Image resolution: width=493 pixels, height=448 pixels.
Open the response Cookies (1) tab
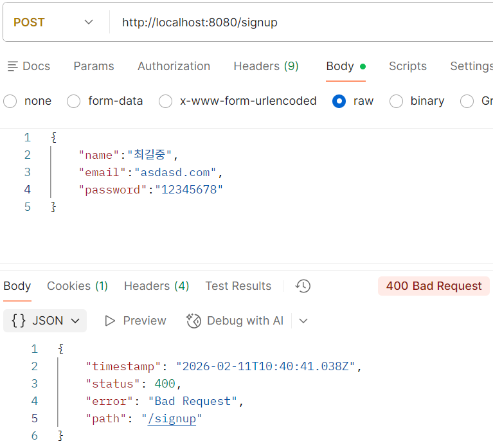77,286
